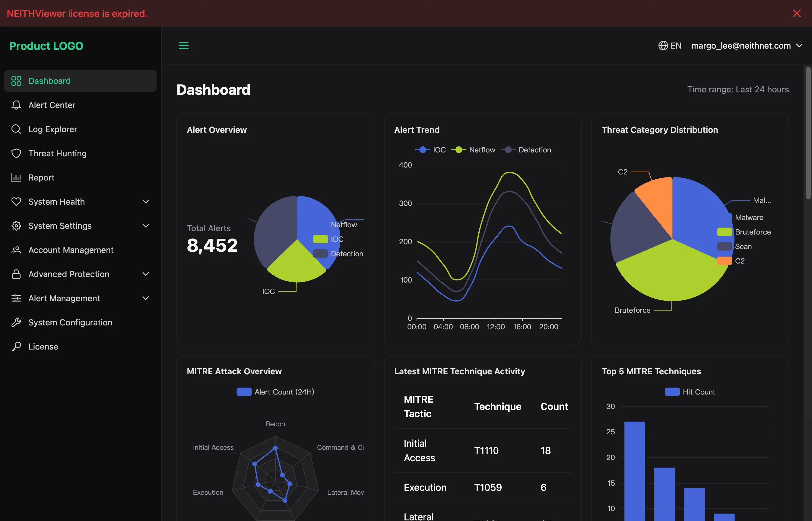
Task: Click the margo_lee@neithnet.com account name
Action: tap(741, 45)
